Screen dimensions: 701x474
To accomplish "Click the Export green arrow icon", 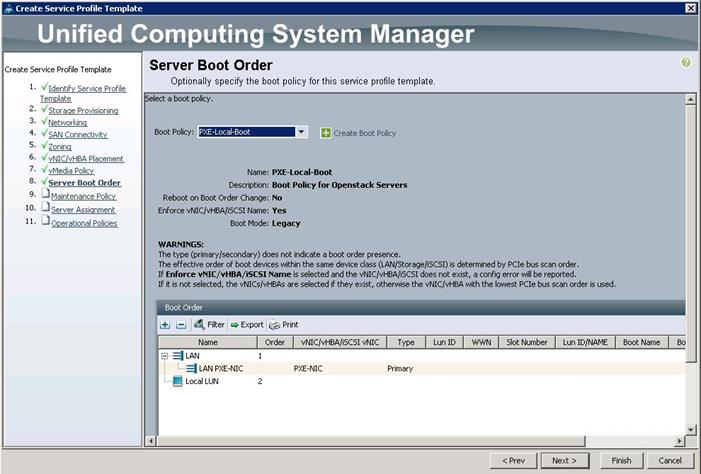I will (x=234, y=325).
